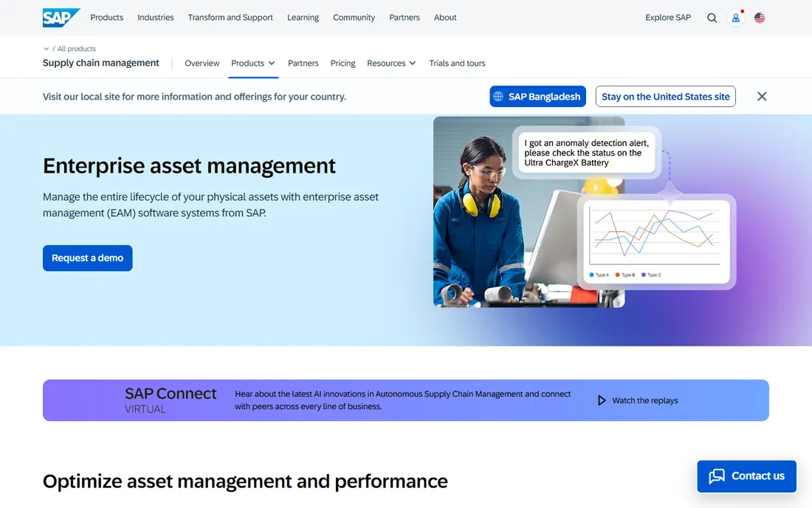812x508 pixels.
Task: Open the Products top navigation menu
Action: click(107, 18)
